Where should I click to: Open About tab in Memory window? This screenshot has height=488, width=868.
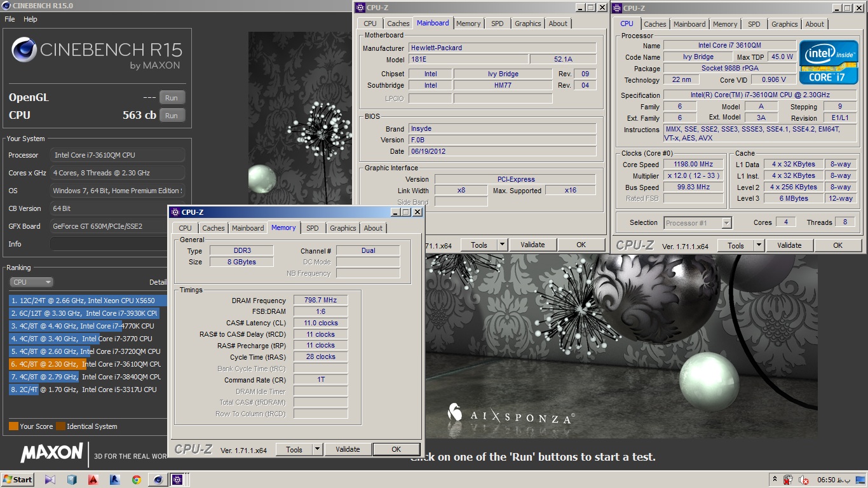pos(373,228)
